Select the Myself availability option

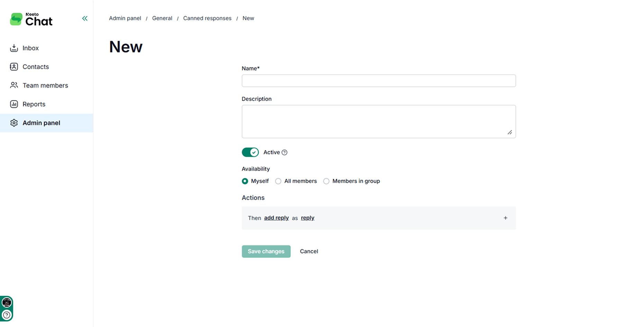(x=245, y=181)
